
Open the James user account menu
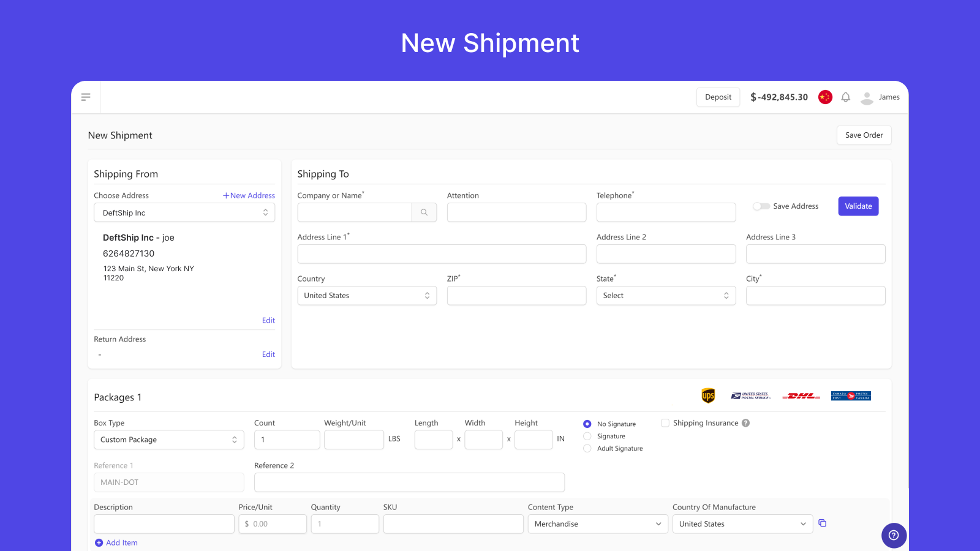[x=880, y=97]
